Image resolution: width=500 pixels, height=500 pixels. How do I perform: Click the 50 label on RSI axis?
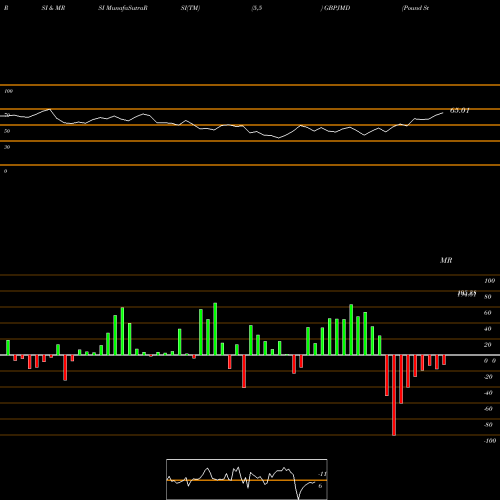7,131
